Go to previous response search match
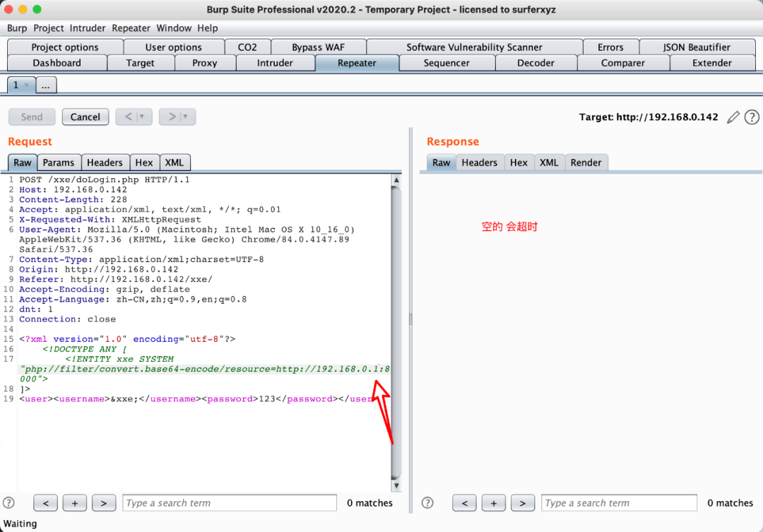Viewport: 763px width, 532px height. click(465, 503)
